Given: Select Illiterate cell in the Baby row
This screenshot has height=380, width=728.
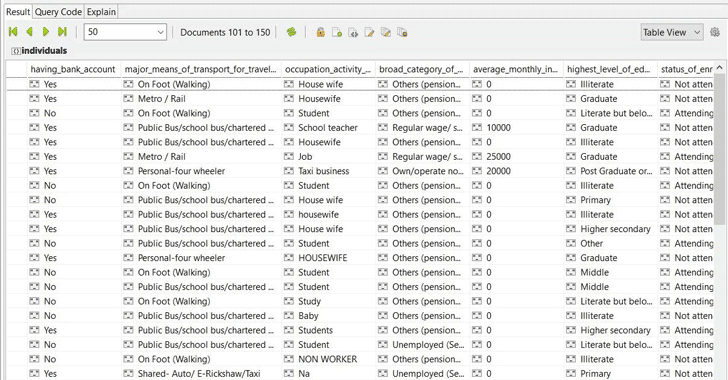Looking at the screenshot, I should 611,315.
